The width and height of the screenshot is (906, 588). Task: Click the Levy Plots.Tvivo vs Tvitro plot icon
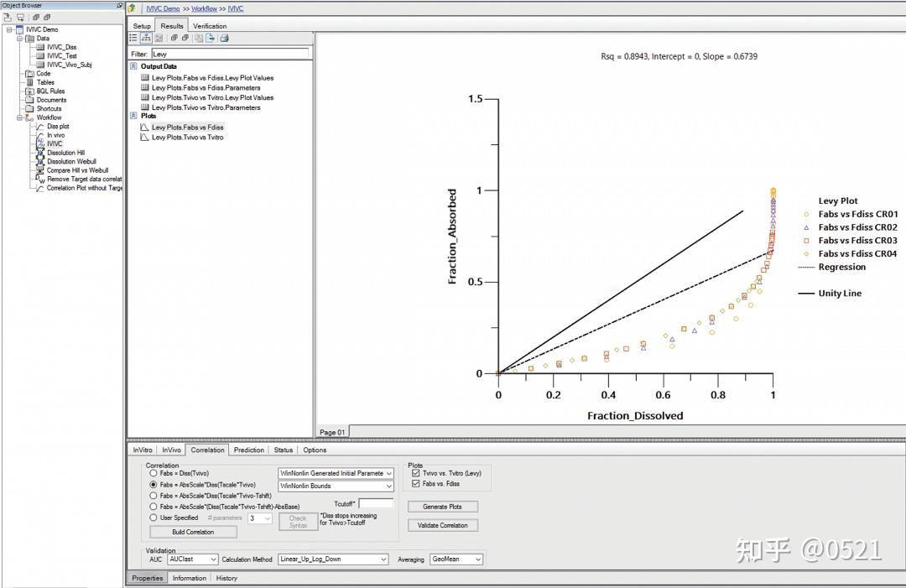coord(144,138)
